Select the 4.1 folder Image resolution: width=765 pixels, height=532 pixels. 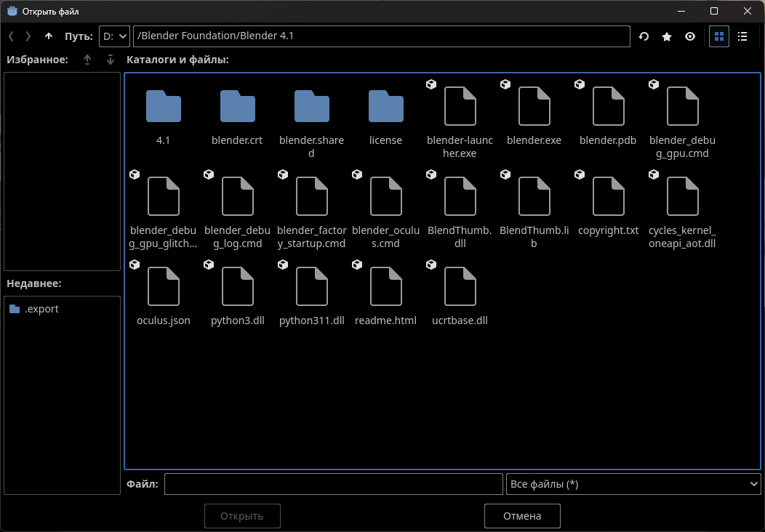point(164,118)
